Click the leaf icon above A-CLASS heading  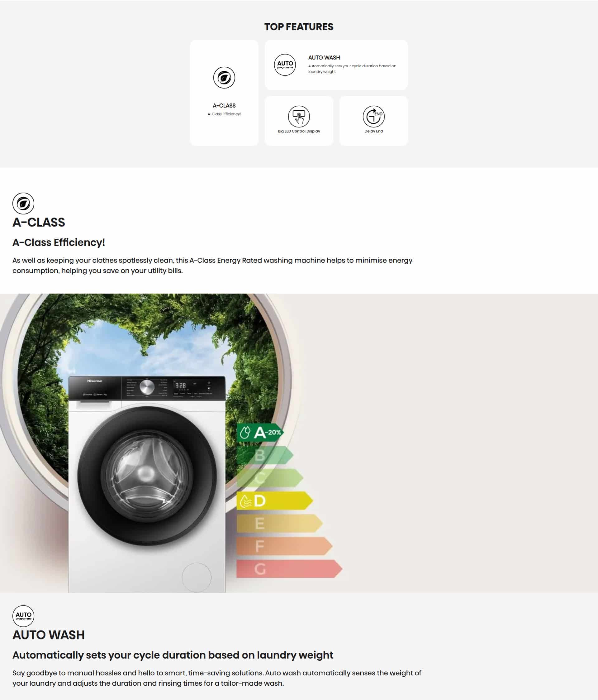click(x=23, y=204)
